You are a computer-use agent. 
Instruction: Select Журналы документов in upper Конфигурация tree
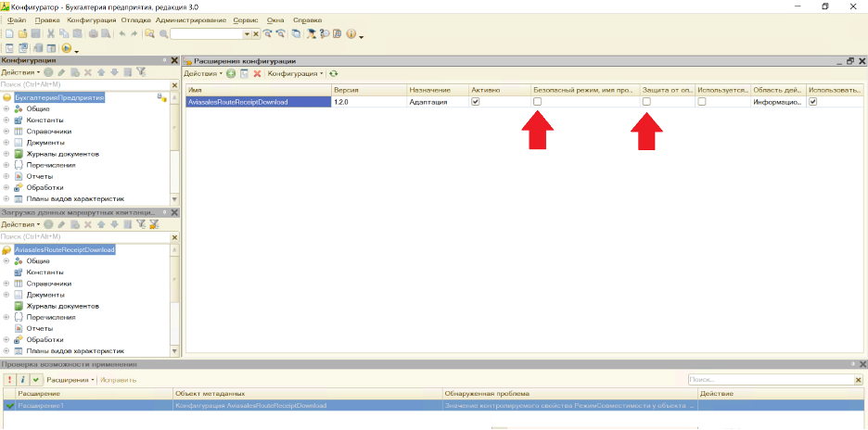point(62,153)
